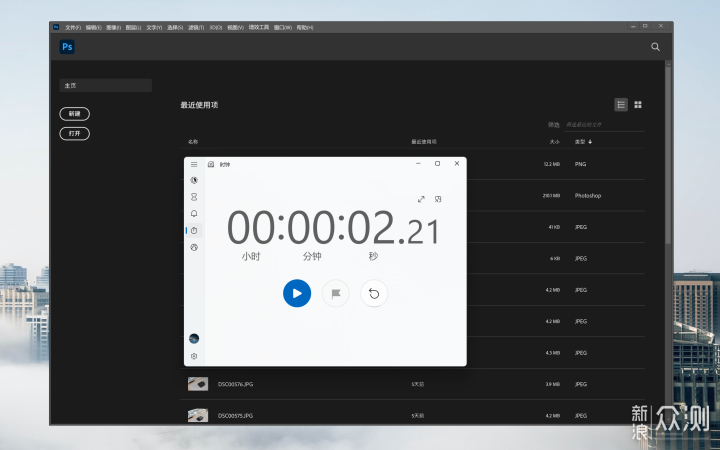Click the 最近使用项 heading in Photoshop
This screenshot has height=450, width=720.
click(x=199, y=105)
